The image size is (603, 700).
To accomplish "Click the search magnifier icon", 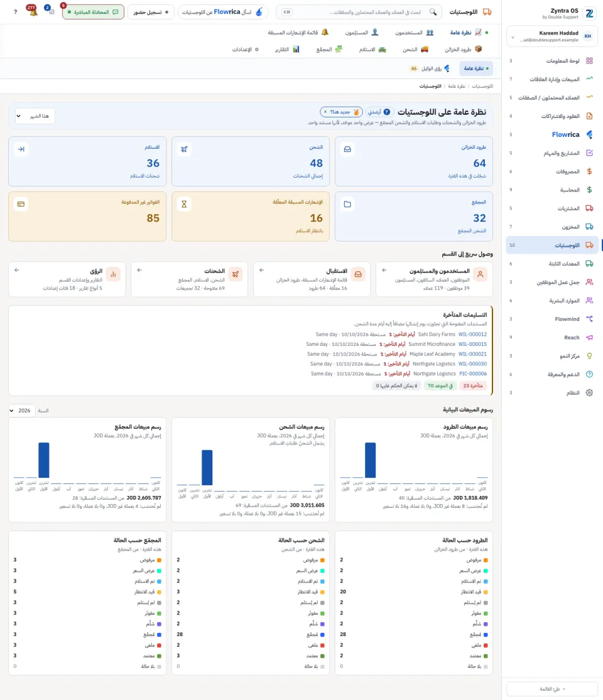I will pos(433,12).
